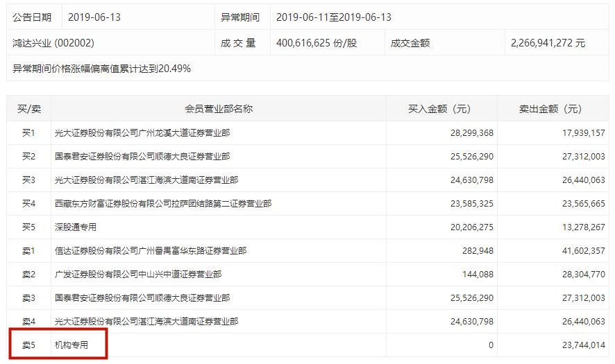Click 机构专用 seat name
Viewport: 615px width, 364px height.
pos(71,345)
